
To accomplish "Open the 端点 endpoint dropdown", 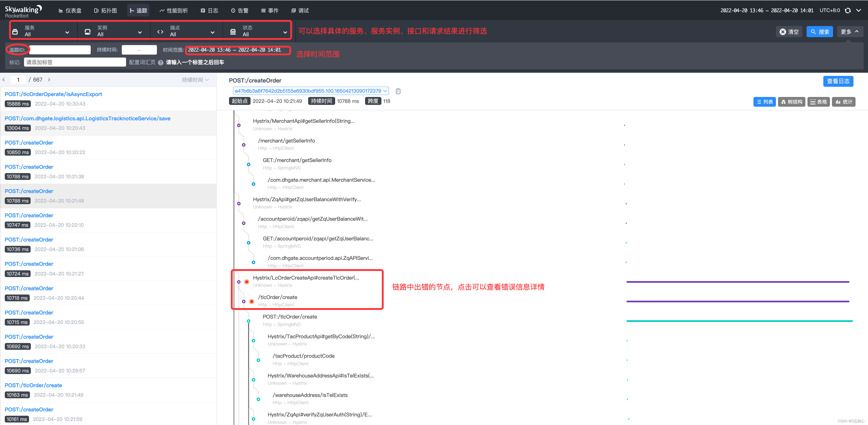I will click(186, 31).
